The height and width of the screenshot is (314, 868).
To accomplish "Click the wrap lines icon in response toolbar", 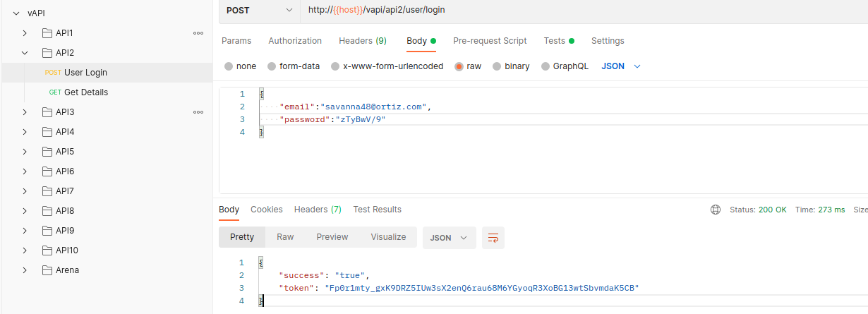I will point(493,238).
